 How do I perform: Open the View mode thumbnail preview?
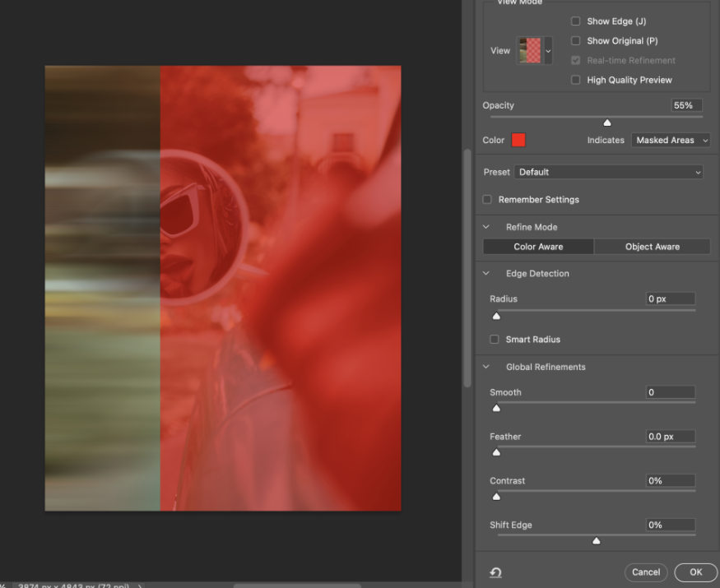[x=530, y=50]
